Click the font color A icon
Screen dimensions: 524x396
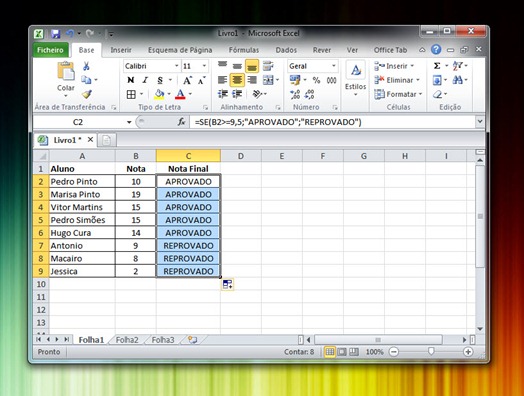click(180, 95)
